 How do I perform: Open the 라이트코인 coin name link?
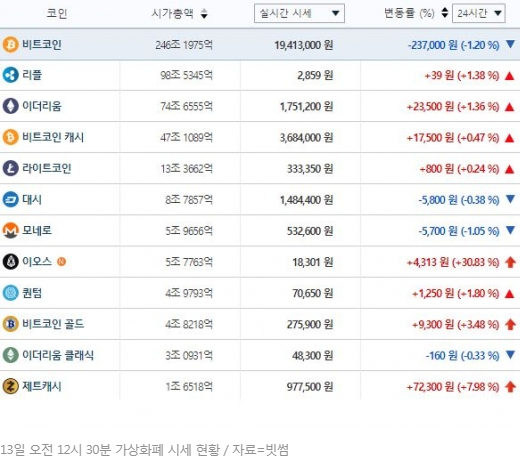(x=47, y=168)
